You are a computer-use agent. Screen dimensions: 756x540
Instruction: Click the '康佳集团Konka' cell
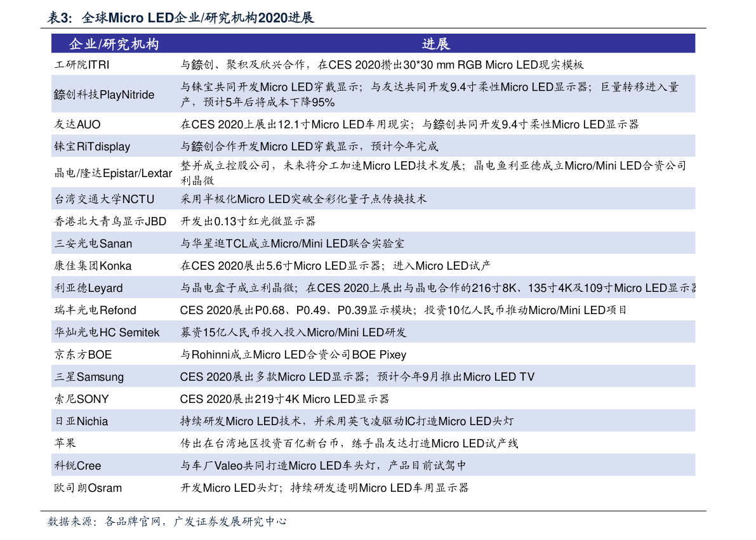[93, 266]
